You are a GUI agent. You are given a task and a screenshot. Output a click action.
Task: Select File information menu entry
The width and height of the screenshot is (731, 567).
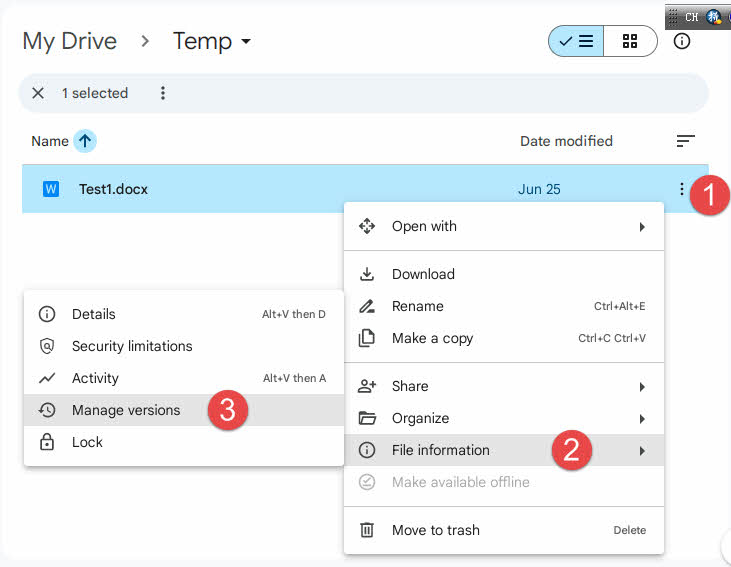pyautogui.click(x=504, y=450)
